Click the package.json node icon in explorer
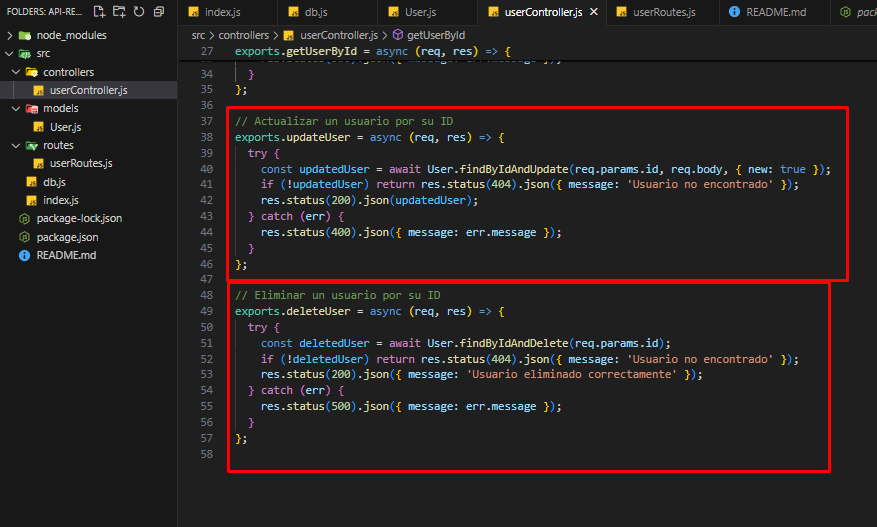The width and height of the screenshot is (877, 527). [x=24, y=237]
